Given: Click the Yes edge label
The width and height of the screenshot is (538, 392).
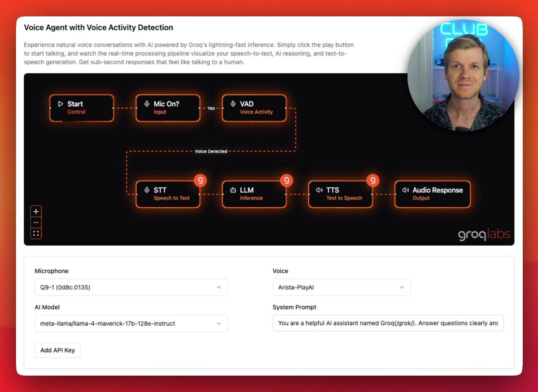Looking at the screenshot, I should tap(211, 108).
